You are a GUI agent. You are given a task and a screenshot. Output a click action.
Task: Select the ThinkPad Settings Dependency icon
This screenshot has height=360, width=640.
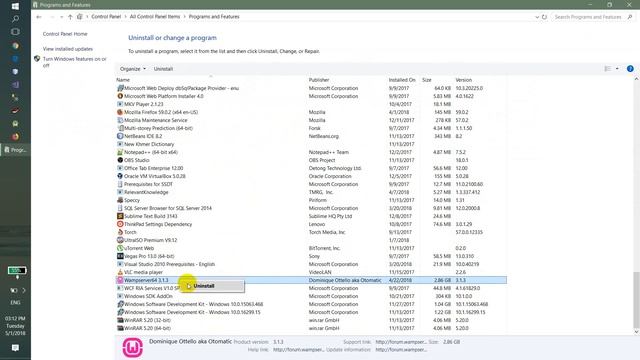[120, 224]
